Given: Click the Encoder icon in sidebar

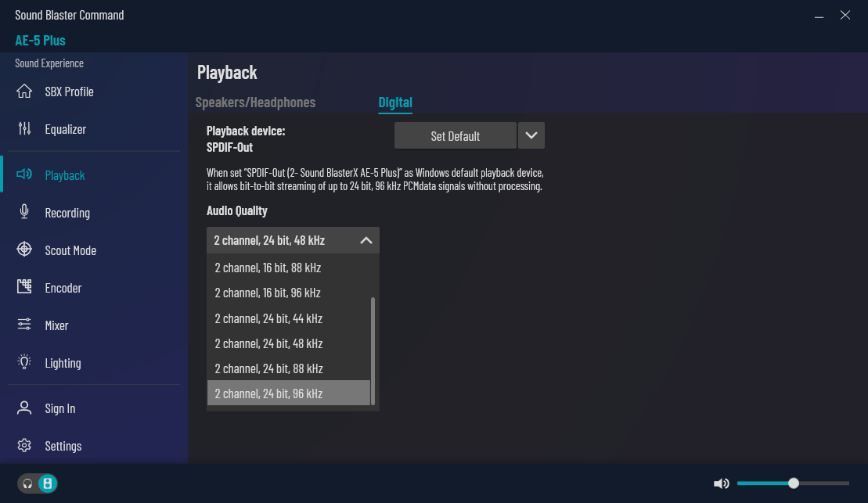Looking at the screenshot, I should [24, 286].
